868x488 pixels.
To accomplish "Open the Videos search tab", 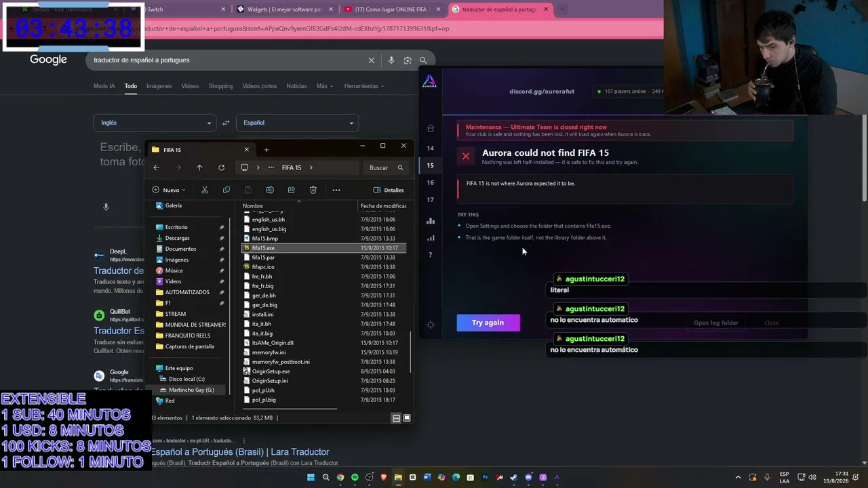I will (190, 86).
